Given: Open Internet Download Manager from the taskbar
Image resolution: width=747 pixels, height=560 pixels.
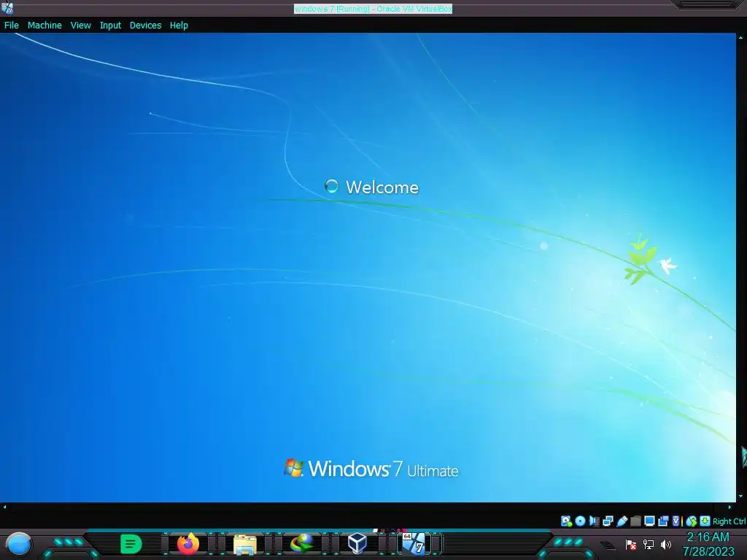Looking at the screenshot, I should tap(302, 544).
